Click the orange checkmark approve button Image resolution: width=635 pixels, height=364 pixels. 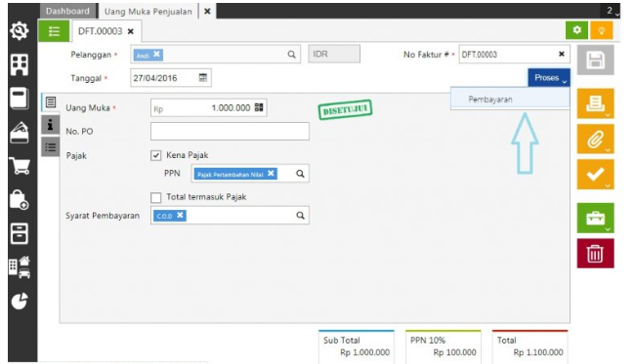[595, 175]
